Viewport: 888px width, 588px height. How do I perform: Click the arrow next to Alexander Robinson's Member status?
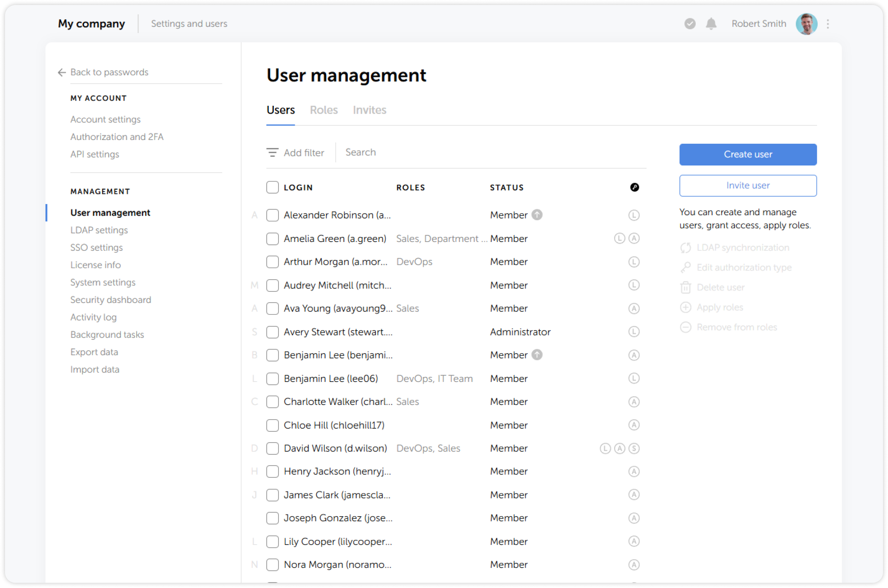pos(537,215)
